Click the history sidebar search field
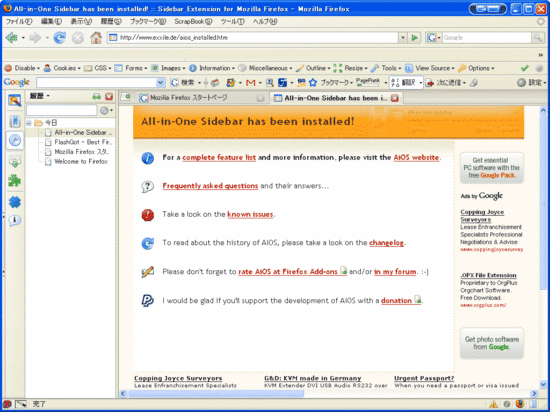 pos(61,110)
